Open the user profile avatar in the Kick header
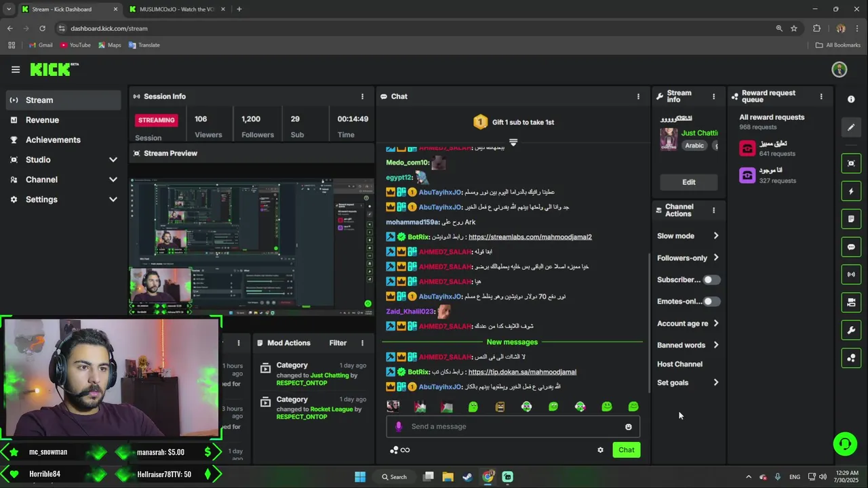 (x=840, y=69)
